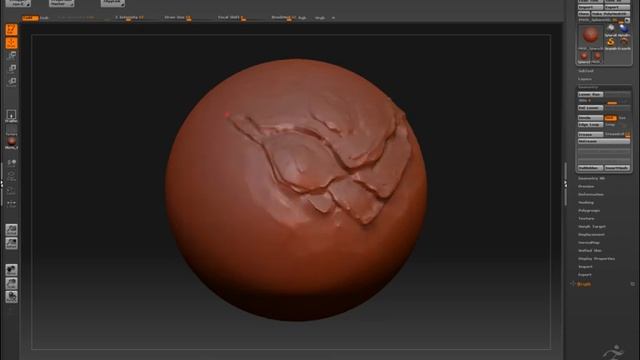Choose the EraserBrush tool icon
The height and width of the screenshot is (360, 640).
tap(624, 43)
